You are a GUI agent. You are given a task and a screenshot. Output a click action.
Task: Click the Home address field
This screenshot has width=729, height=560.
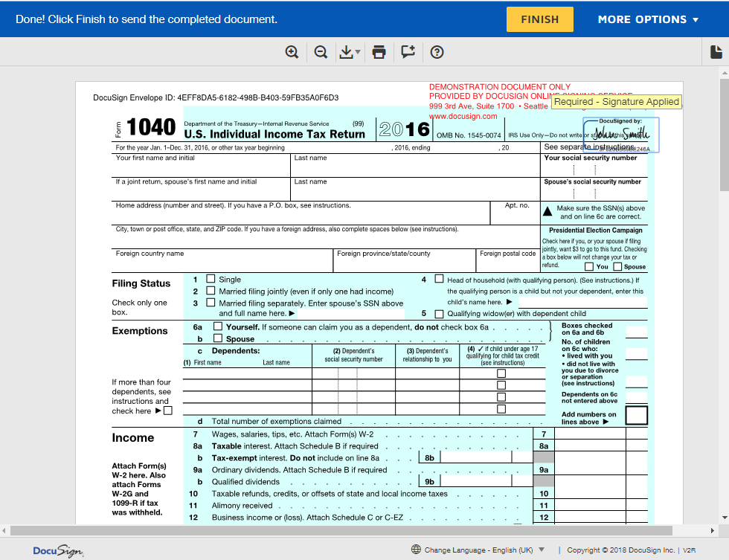pos(301,213)
